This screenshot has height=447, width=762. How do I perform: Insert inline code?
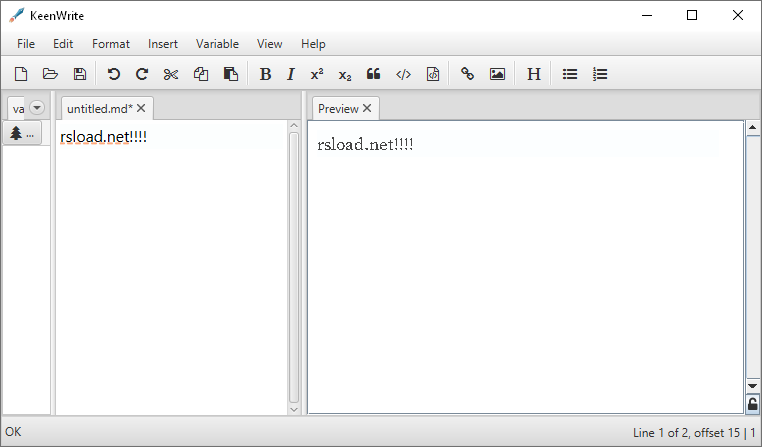pos(403,74)
